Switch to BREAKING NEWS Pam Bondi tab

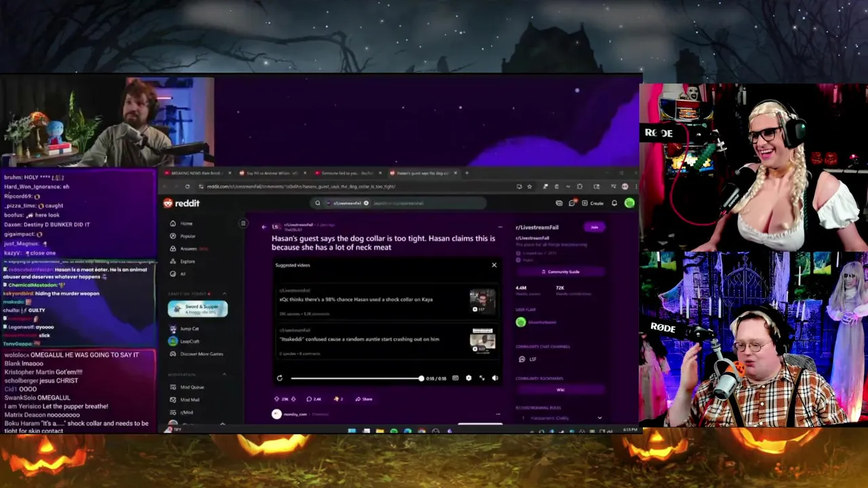198,173
